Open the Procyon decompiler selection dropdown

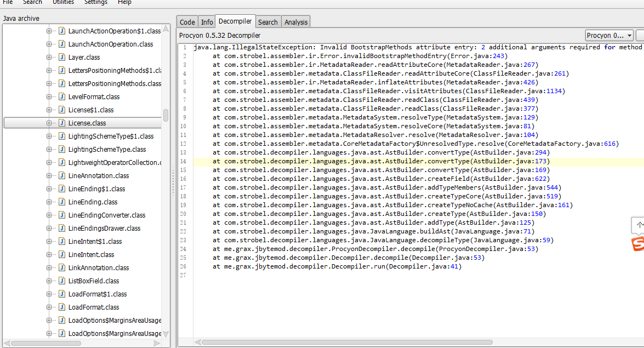[x=609, y=35]
